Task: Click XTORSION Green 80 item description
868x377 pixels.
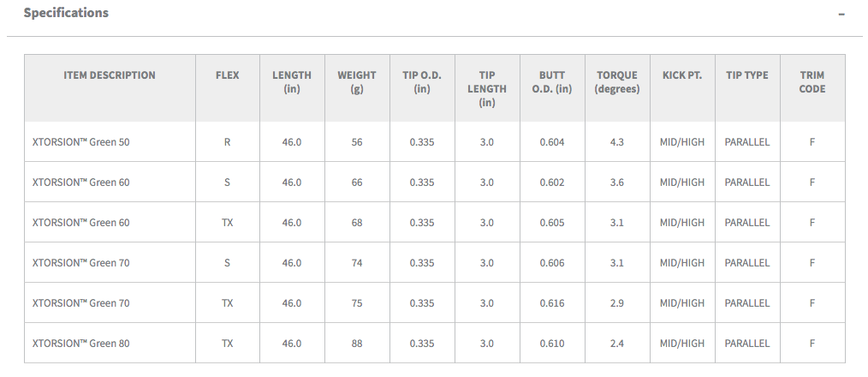Action: pyautogui.click(x=80, y=344)
